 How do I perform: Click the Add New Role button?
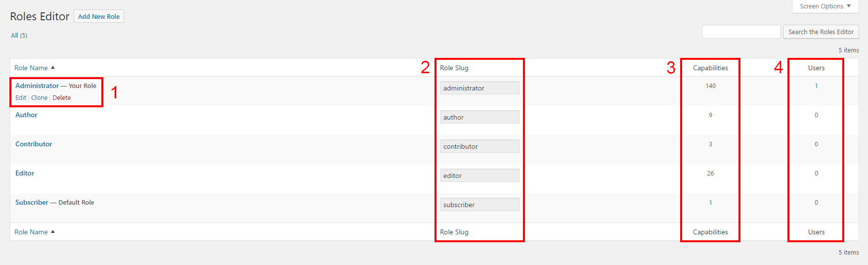[x=99, y=16]
